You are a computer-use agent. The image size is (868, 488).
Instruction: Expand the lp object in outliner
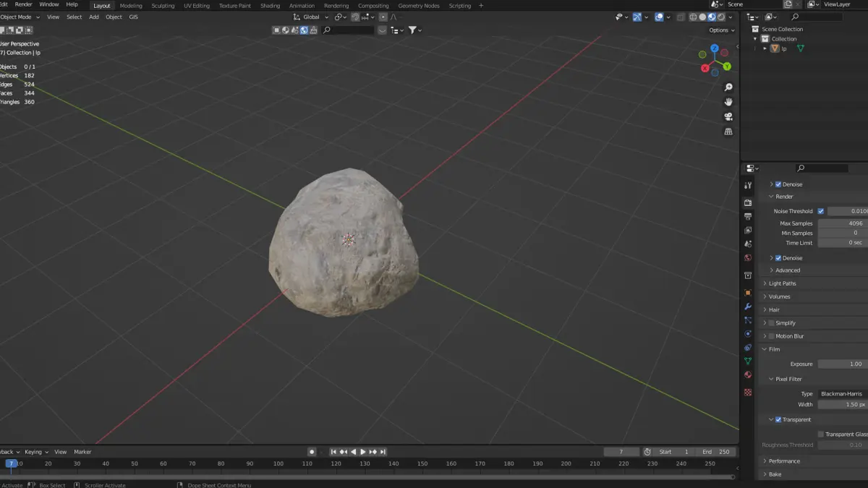tap(765, 48)
